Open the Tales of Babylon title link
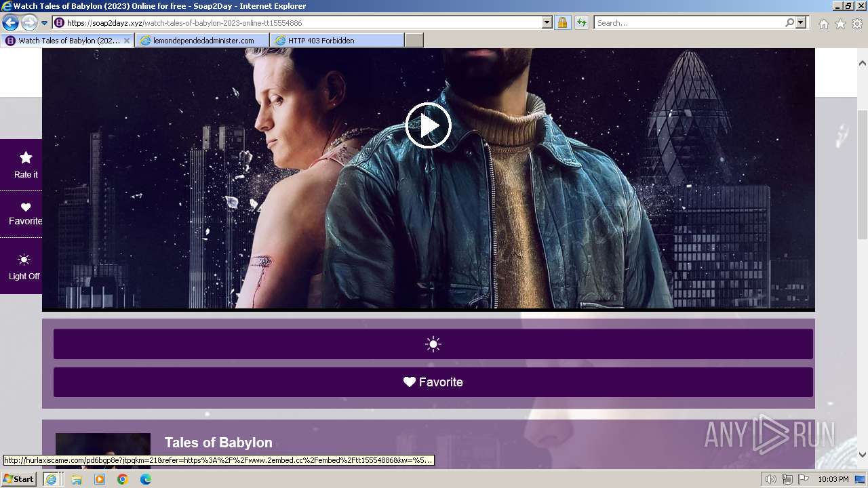Viewport: 868px width, 488px height. (x=218, y=443)
